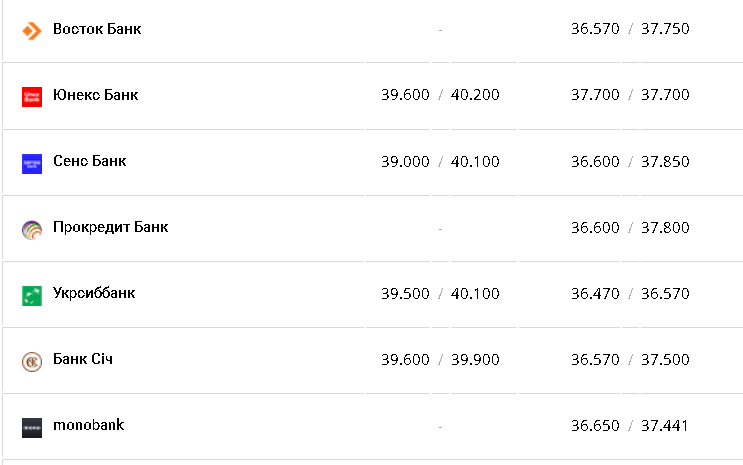This screenshot has height=465, width=743.
Task: Click the Юнекс Банк red logo icon
Action: coord(32,96)
